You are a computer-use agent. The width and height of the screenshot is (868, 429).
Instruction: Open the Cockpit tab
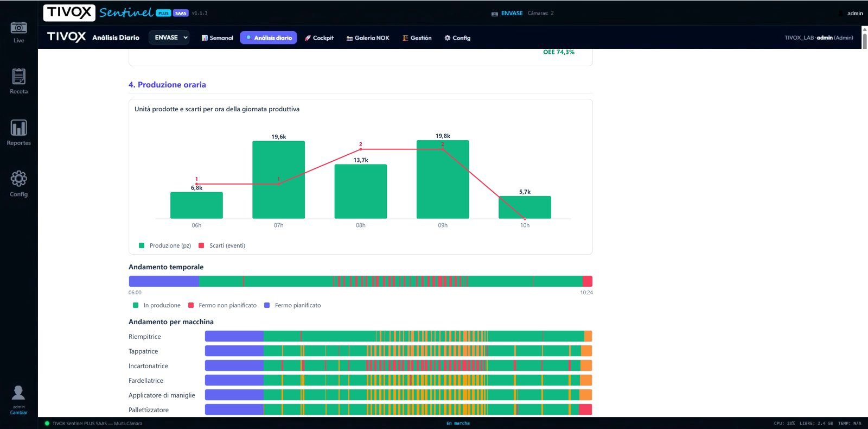coord(319,38)
